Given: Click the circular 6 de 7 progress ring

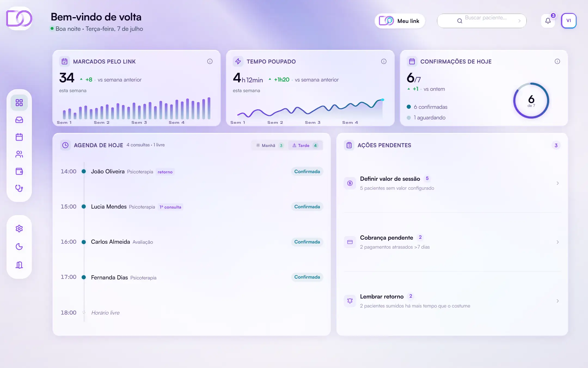Looking at the screenshot, I should pos(531,101).
